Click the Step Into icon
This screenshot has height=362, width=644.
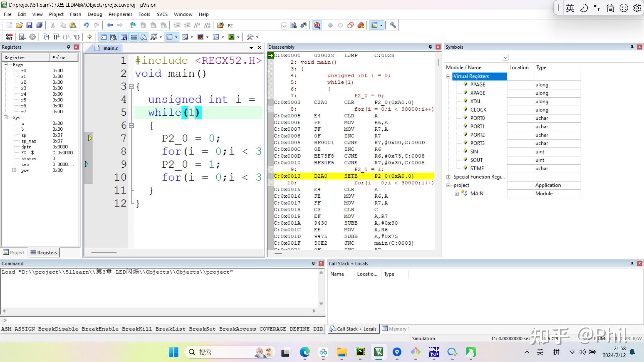tap(47, 37)
